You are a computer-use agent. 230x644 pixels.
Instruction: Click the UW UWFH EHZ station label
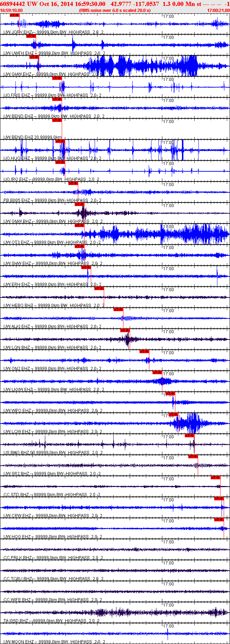coord(54,53)
